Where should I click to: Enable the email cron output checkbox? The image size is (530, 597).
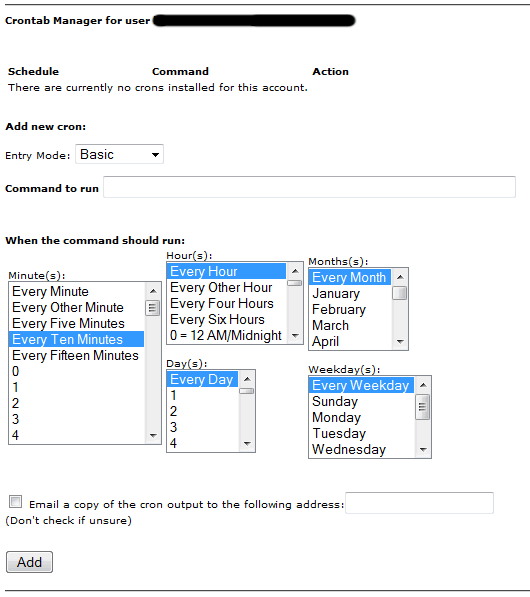[16, 501]
